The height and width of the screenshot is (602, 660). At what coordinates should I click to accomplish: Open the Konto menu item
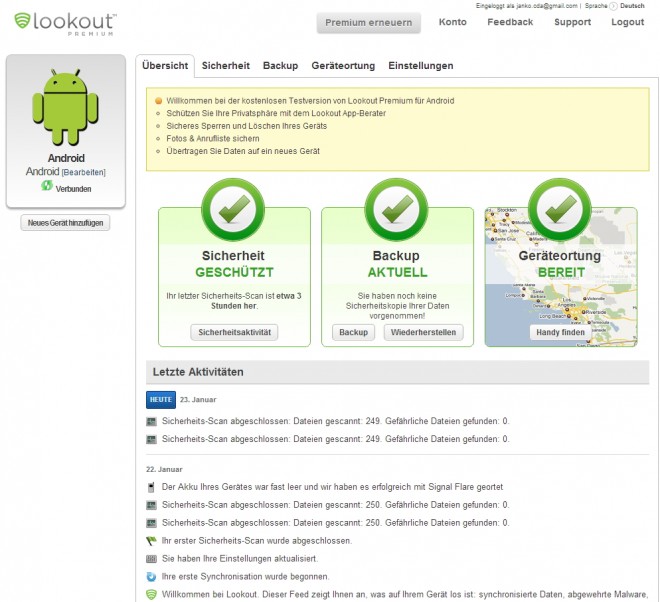pyautogui.click(x=452, y=22)
